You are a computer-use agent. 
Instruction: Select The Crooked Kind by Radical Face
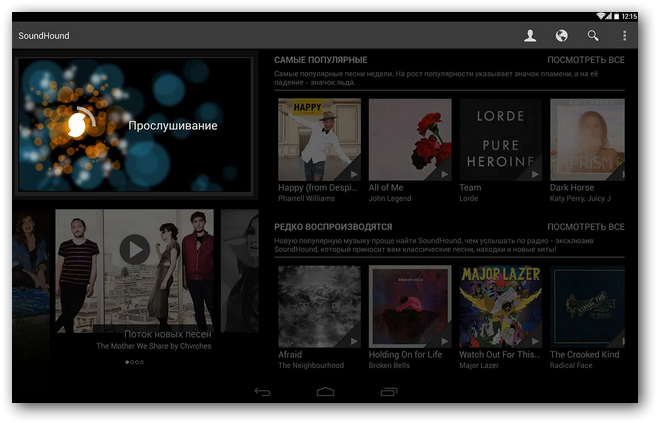[x=587, y=306]
